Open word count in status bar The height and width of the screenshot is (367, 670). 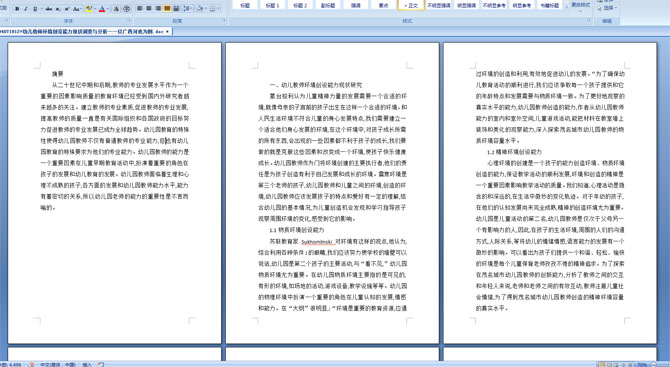click(11, 364)
